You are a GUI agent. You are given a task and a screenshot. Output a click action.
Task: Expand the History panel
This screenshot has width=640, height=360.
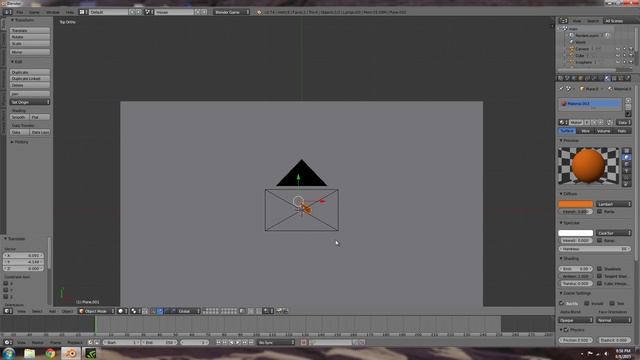[x=20, y=142]
